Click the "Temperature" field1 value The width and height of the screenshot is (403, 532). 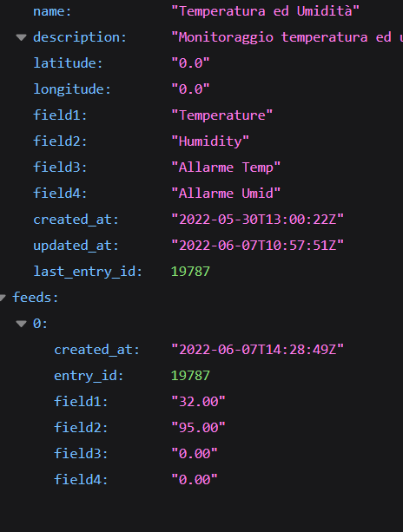[x=221, y=115]
